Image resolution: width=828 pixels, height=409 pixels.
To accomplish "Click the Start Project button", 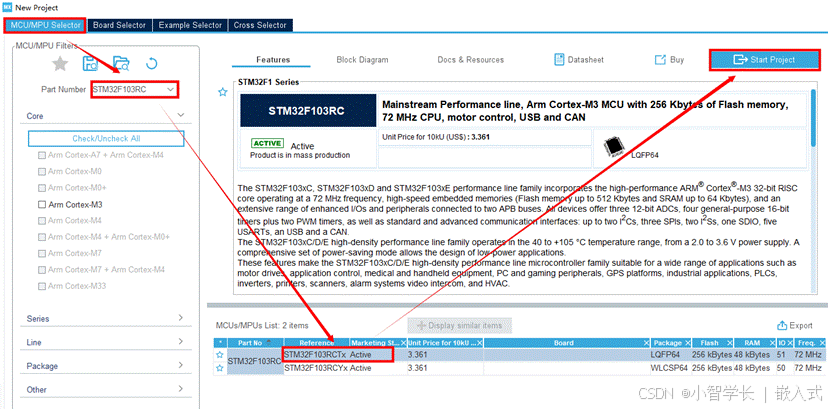I will click(x=765, y=60).
